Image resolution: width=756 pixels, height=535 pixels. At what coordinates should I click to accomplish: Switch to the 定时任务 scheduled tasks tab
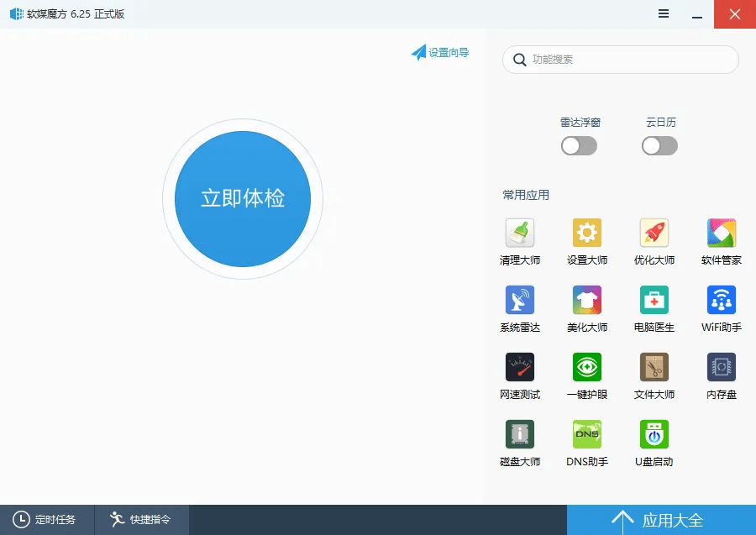point(46,520)
